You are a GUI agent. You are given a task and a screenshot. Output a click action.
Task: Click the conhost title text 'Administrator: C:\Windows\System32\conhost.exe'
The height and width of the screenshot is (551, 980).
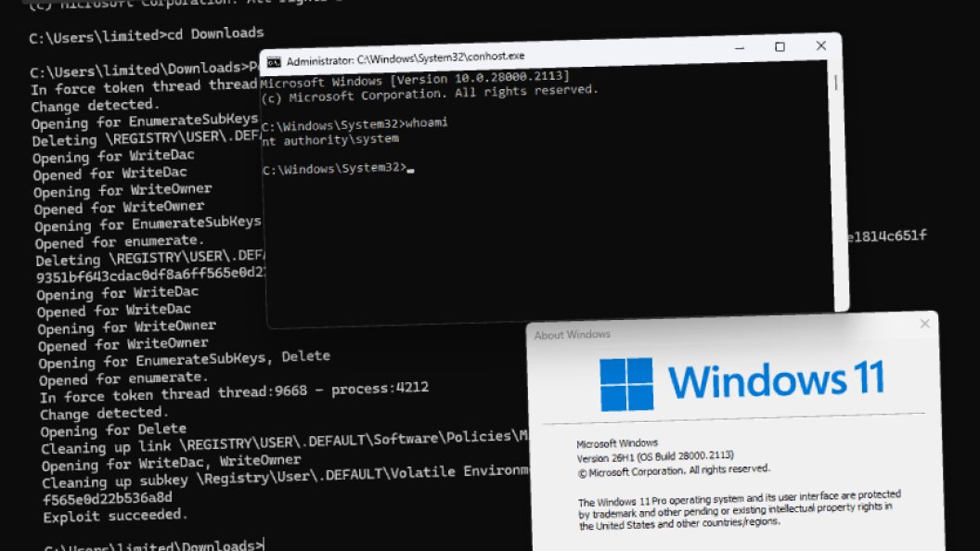point(405,58)
